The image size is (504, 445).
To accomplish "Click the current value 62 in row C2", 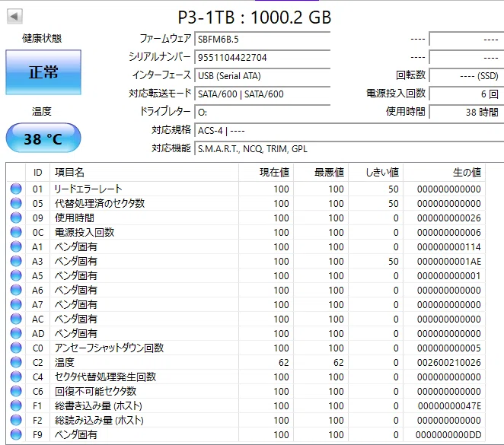I will point(283,363).
